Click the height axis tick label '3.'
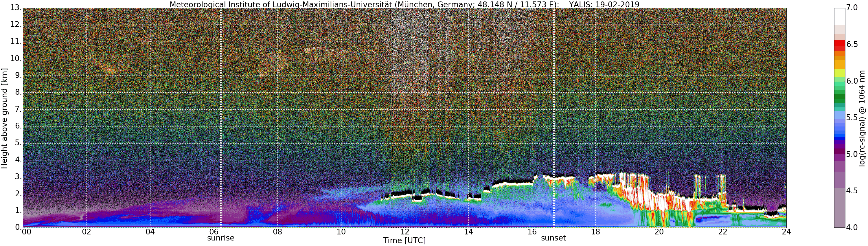Screen dimensions: 868x246 [x=18, y=177]
